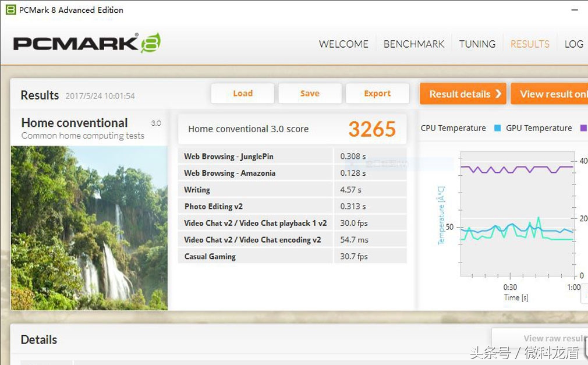This screenshot has height=365, width=588.
Task: Click the Export button
Action: coord(377,93)
